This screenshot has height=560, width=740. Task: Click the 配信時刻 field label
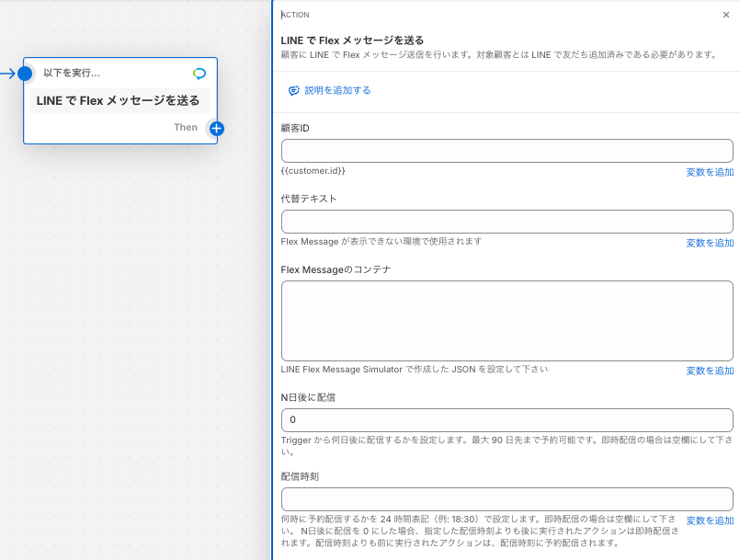click(300, 477)
